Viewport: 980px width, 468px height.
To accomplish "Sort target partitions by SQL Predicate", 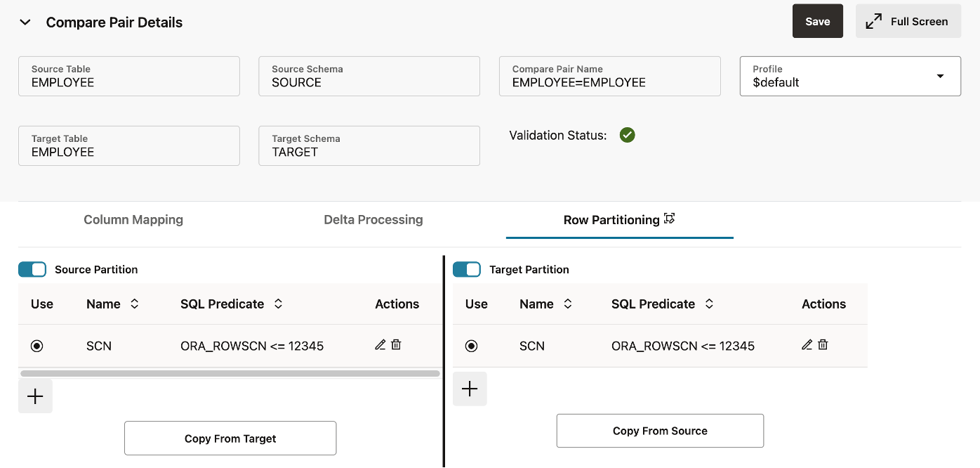I will 709,304.
